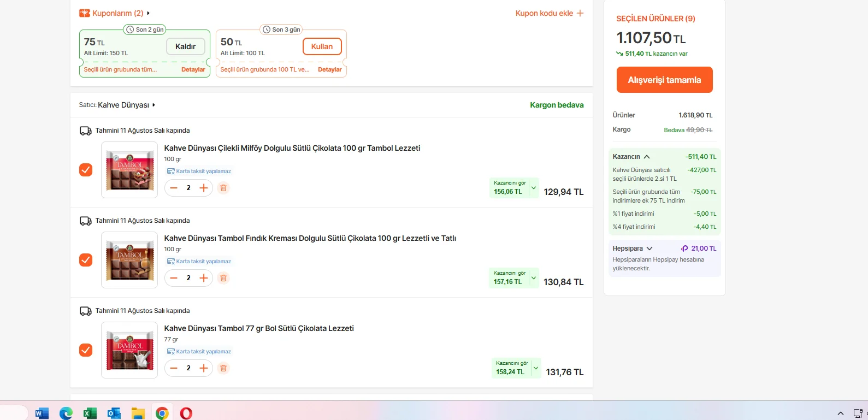The image size is (868, 420).
Task: Click the Son 3 gün coupon timer badge
Action: point(281,29)
